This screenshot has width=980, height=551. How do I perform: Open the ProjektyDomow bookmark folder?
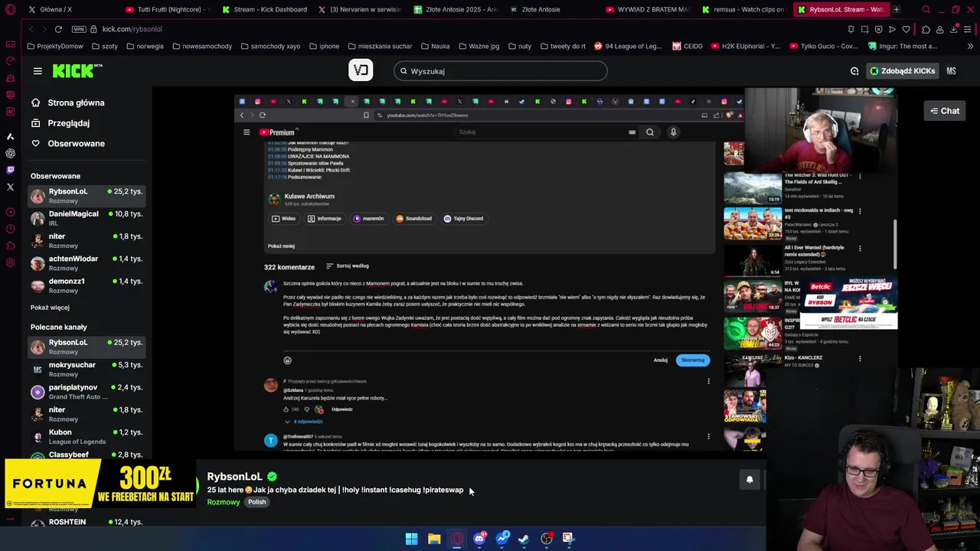54,46
